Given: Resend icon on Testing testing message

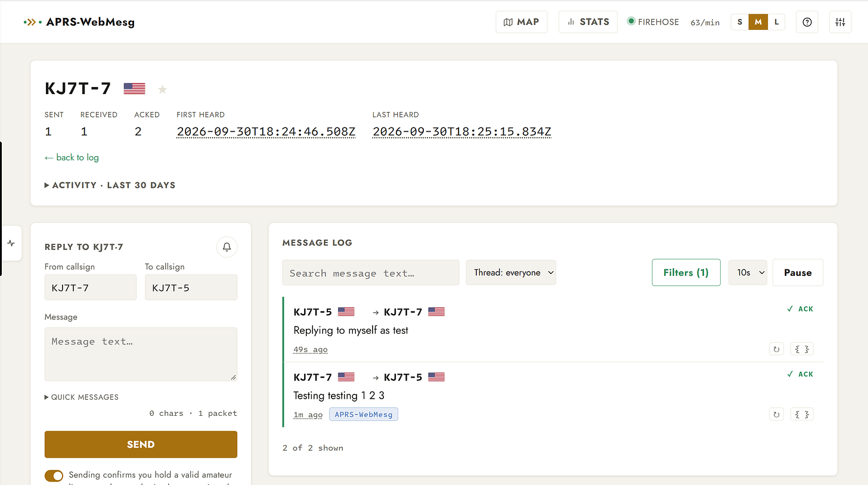Looking at the screenshot, I should (776, 414).
